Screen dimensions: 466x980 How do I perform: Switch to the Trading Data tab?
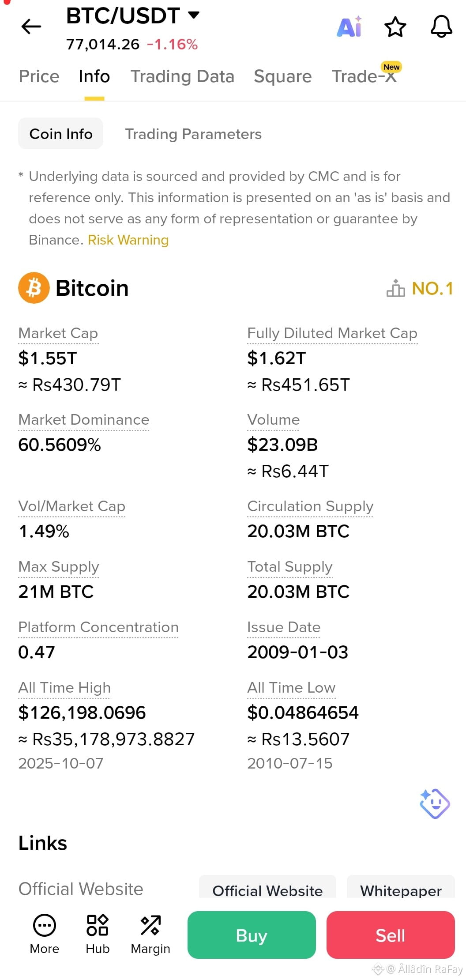[x=182, y=76]
